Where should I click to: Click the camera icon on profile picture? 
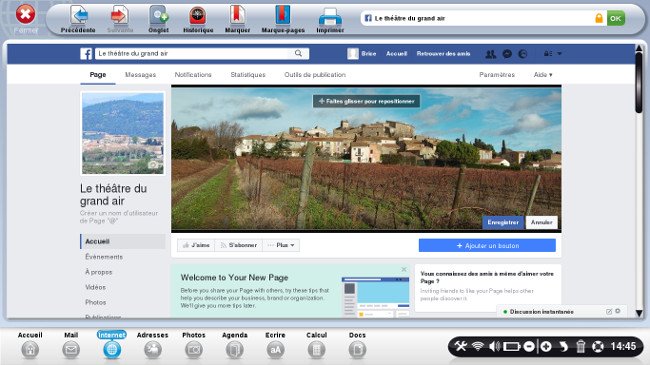click(x=153, y=165)
